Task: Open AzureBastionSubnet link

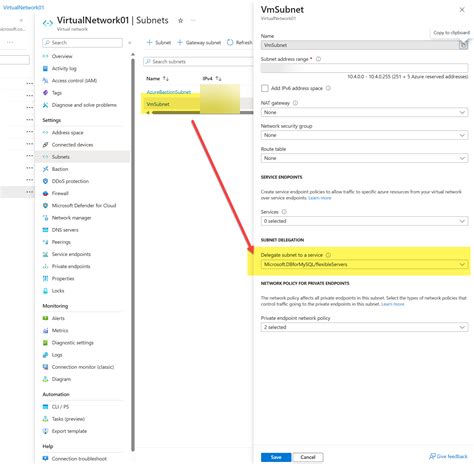Action: [169, 92]
